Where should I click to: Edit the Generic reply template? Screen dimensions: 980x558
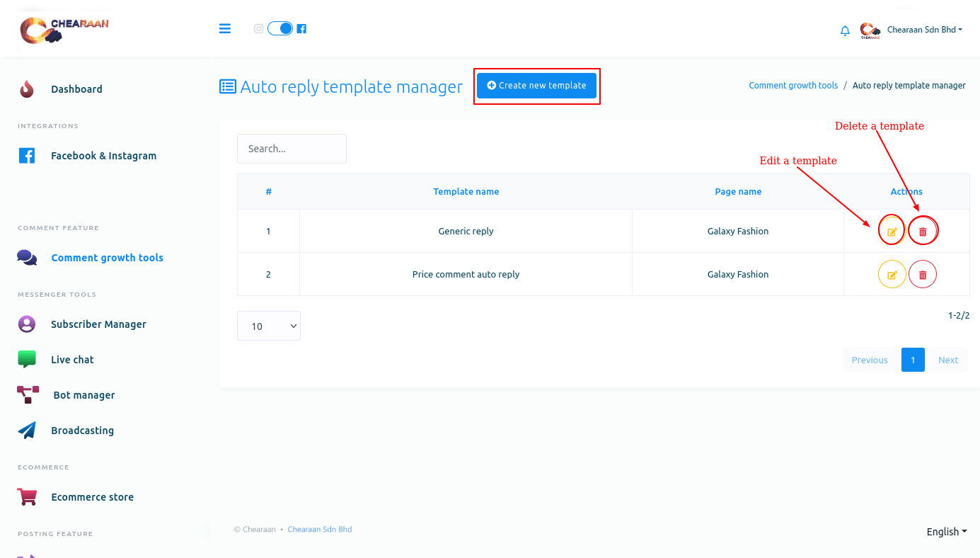click(x=892, y=232)
